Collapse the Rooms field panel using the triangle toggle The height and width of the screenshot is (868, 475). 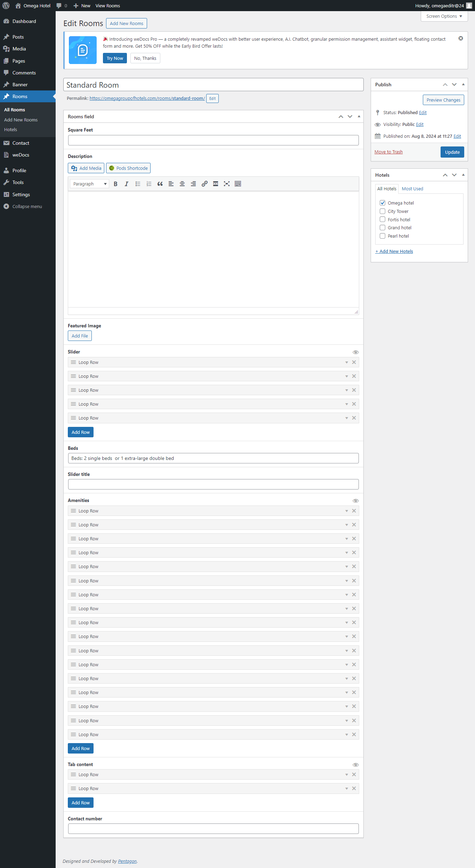click(x=359, y=117)
